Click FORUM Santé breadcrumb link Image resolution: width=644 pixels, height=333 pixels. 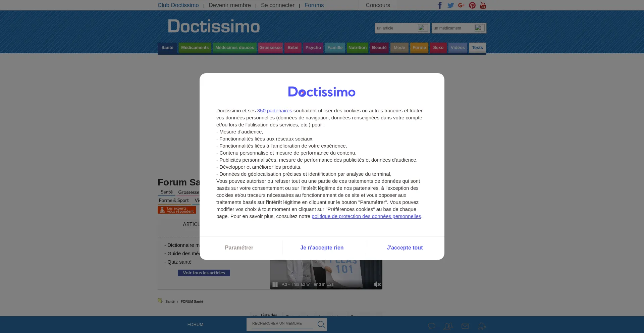pyautogui.click(x=192, y=301)
